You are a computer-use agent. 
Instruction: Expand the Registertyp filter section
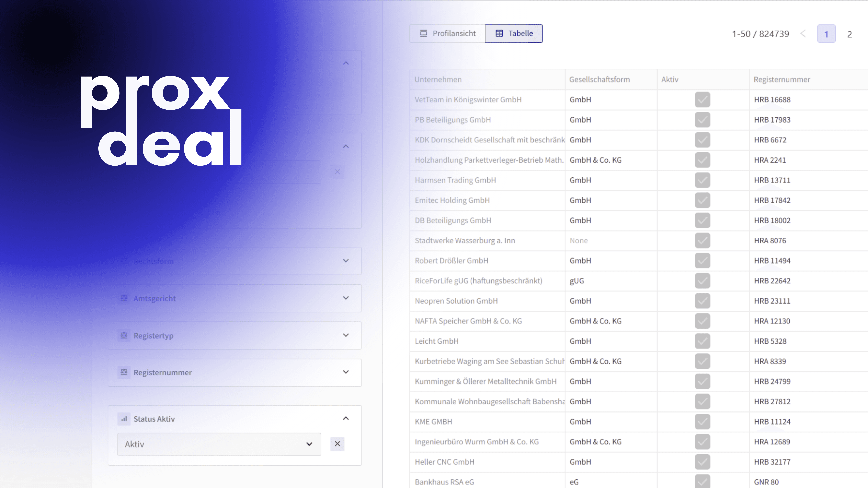[x=346, y=335]
